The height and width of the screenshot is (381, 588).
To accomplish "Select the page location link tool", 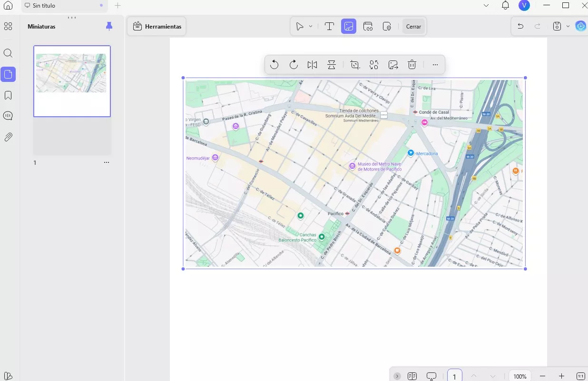I will [387, 27].
